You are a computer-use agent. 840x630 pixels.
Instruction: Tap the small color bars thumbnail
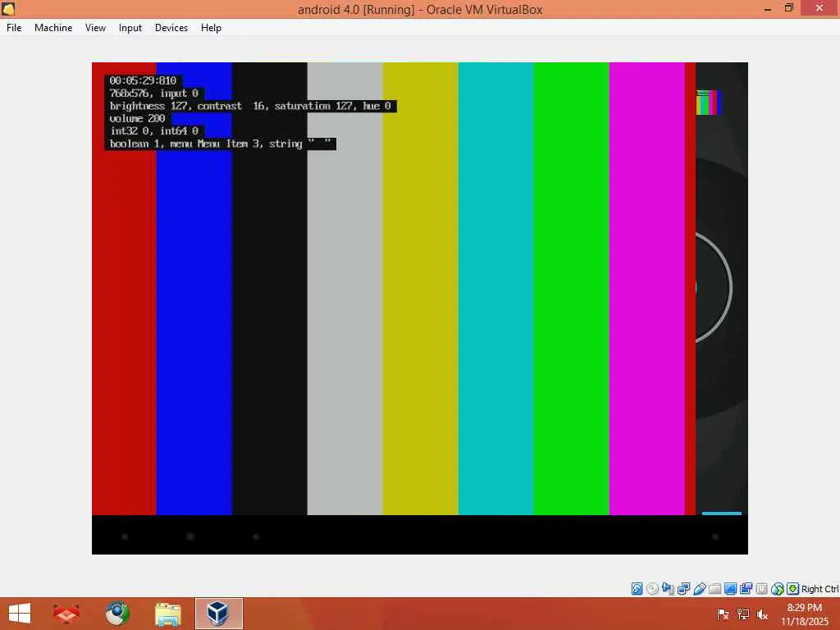(x=708, y=103)
